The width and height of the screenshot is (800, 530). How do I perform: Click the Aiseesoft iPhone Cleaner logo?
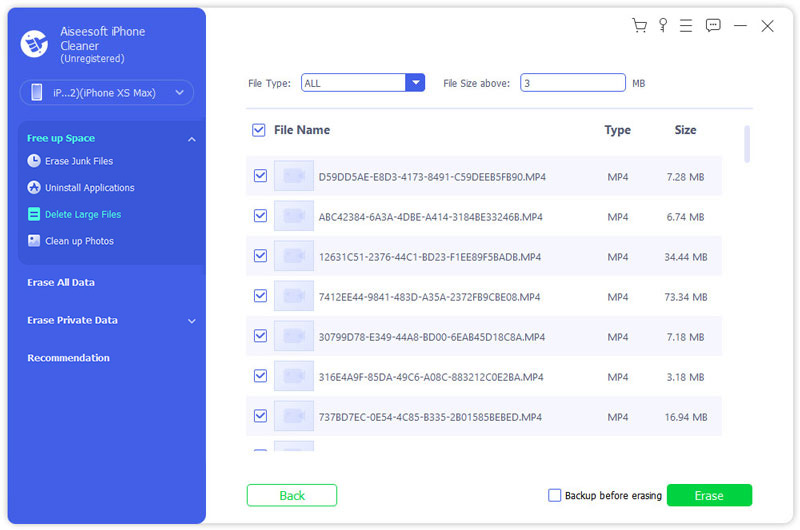tap(34, 44)
